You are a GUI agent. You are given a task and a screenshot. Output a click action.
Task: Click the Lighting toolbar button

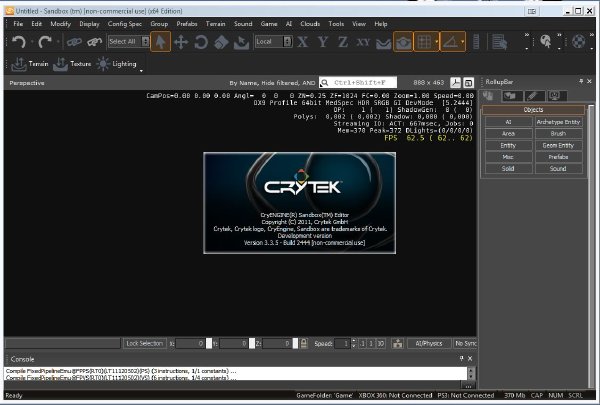click(116, 64)
